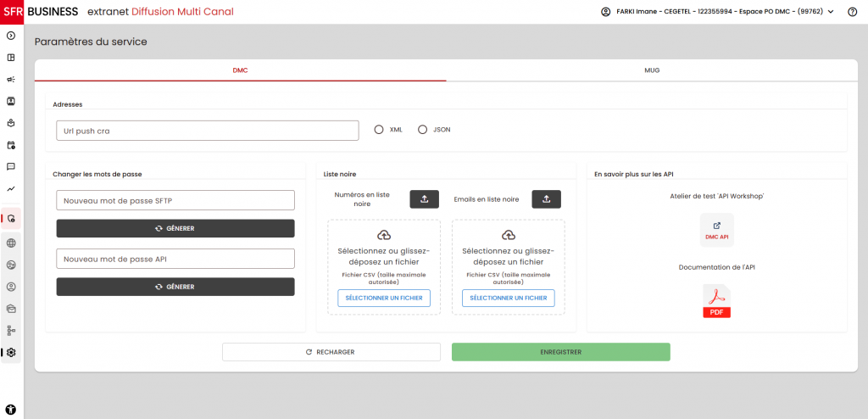Screen dimensions: 868x419
Task: Click accessibility icon at sidebar bottom
Action: click(11, 410)
